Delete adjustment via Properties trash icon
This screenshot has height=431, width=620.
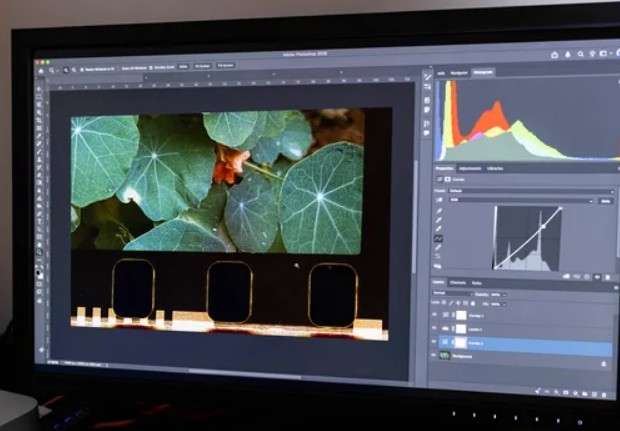coord(608,278)
